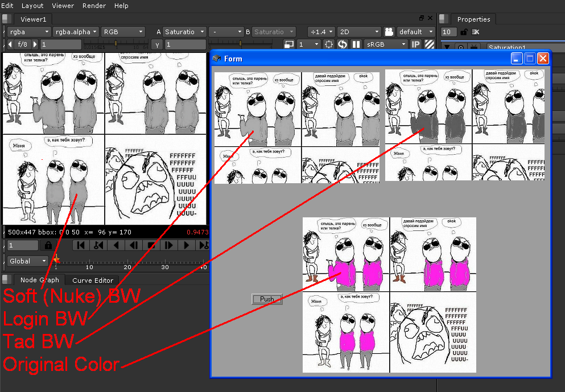Toggle the striped clipping warning icon
Screen dimensions: 565x392
(430, 44)
